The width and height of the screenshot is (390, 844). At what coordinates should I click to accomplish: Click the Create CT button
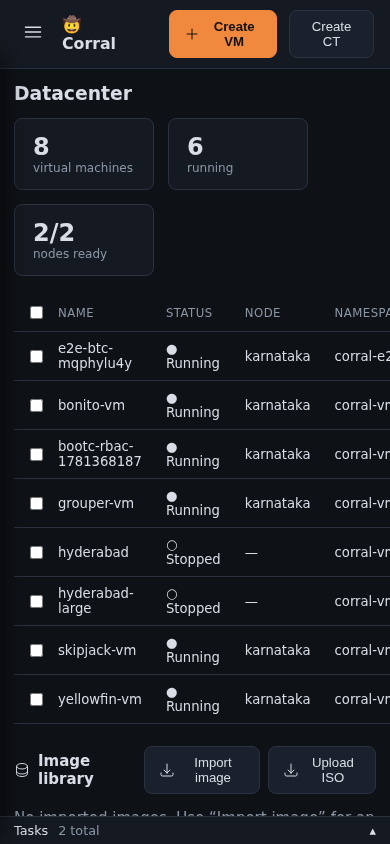click(331, 34)
